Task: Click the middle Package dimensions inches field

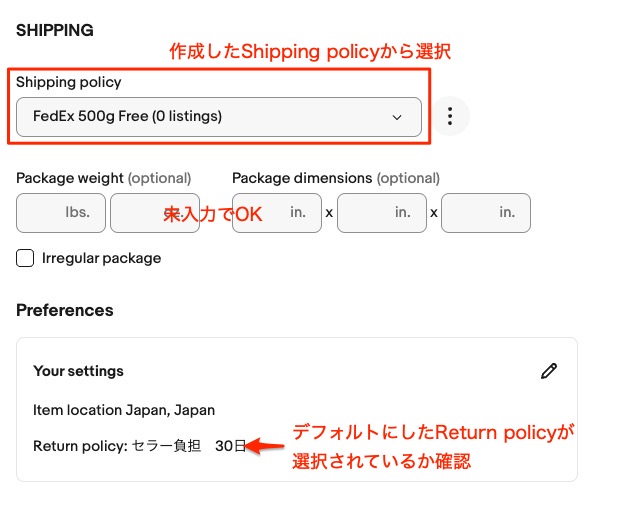Action: pyautogui.click(x=381, y=213)
